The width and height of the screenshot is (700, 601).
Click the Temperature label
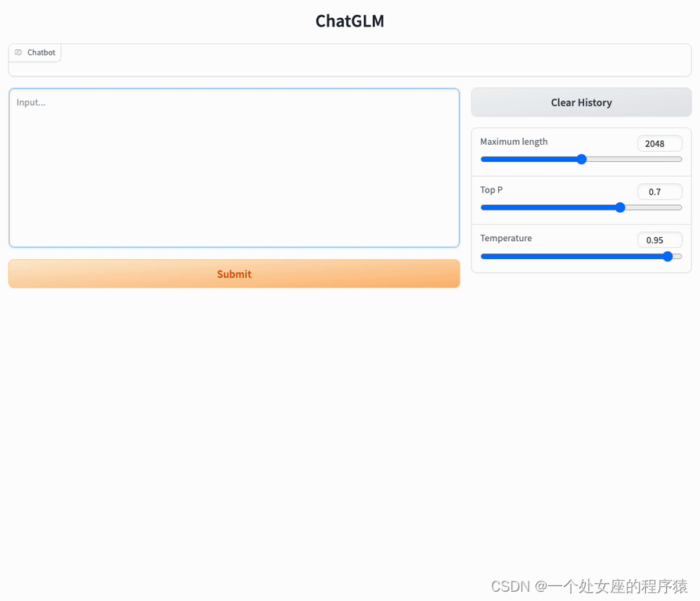pyautogui.click(x=506, y=238)
